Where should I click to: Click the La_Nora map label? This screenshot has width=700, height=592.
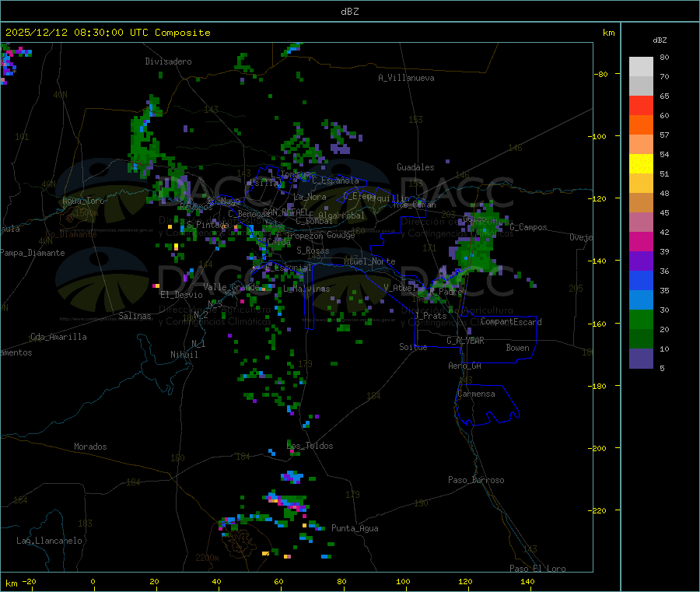[x=310, y=198]
